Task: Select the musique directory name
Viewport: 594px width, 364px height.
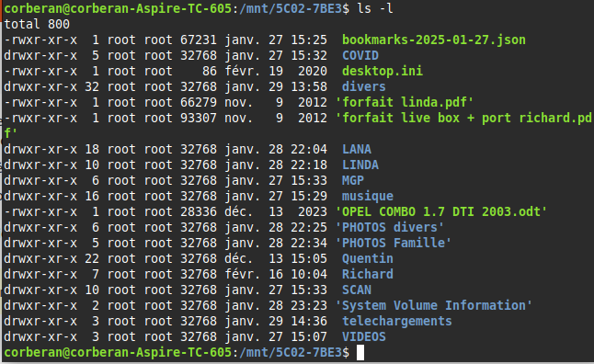Action: (x=368, y=196)
